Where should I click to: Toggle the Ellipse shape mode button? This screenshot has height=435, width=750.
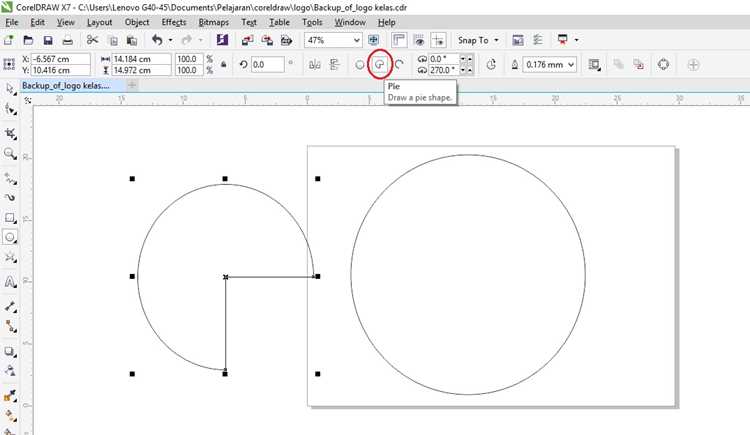pyautogui.click(x=360, y=65)
